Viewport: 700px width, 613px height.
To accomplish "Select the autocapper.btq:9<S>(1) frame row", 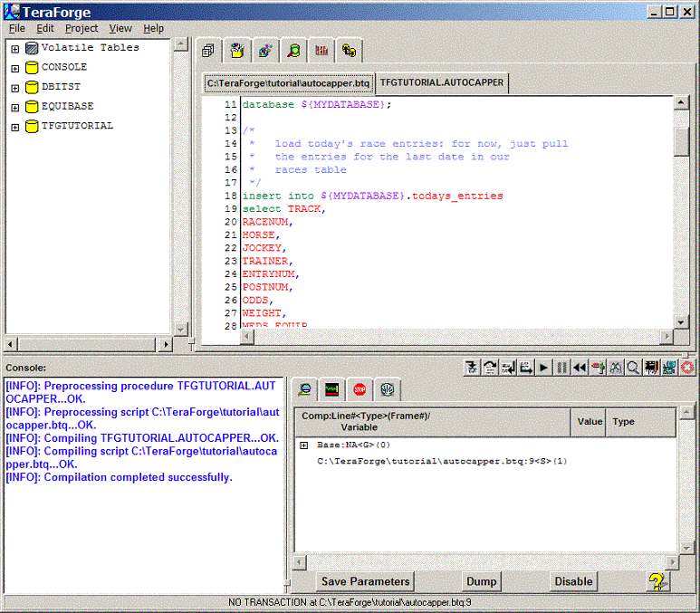I will point(442,461).
